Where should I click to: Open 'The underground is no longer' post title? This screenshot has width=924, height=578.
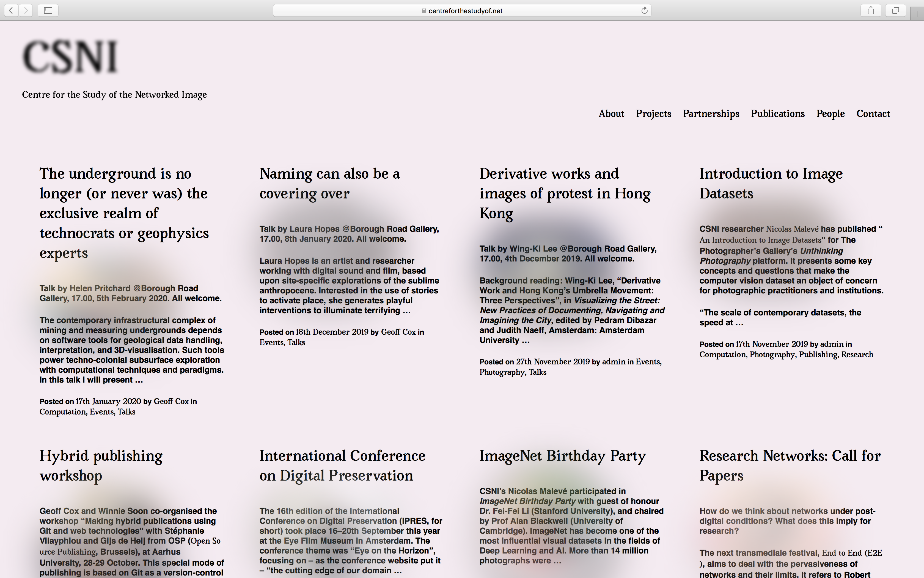coord(124,213)
